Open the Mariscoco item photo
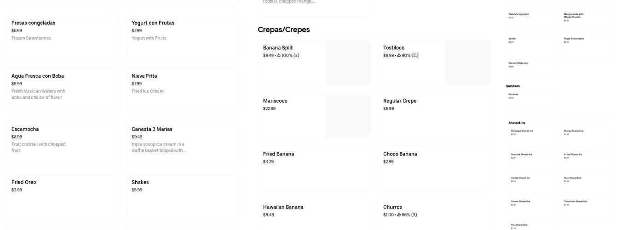 coord(347,115)
